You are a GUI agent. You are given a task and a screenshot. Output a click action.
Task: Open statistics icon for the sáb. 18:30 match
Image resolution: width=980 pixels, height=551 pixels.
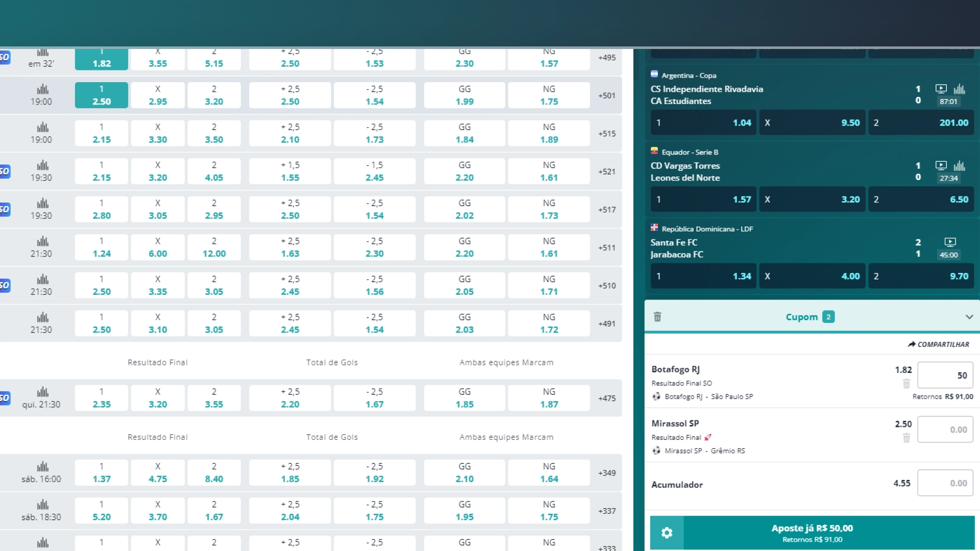pos(43,505)
